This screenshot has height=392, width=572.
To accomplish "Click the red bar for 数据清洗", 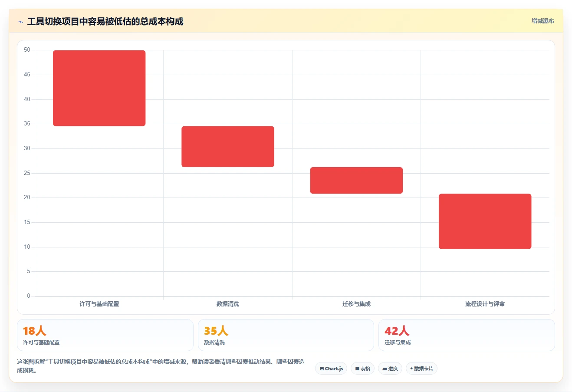I will click(x=228, y=147).
